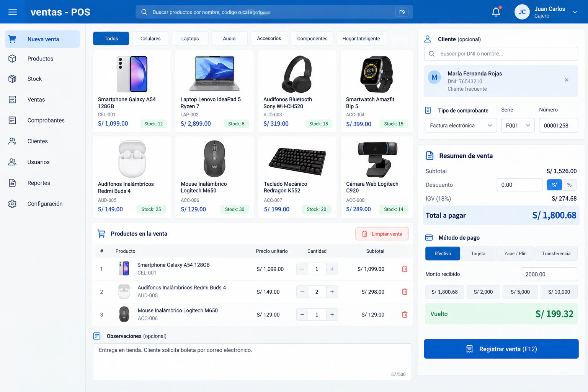Show Laptops category
The height and width of the screenshot is (392, 588).
(190, 39)
